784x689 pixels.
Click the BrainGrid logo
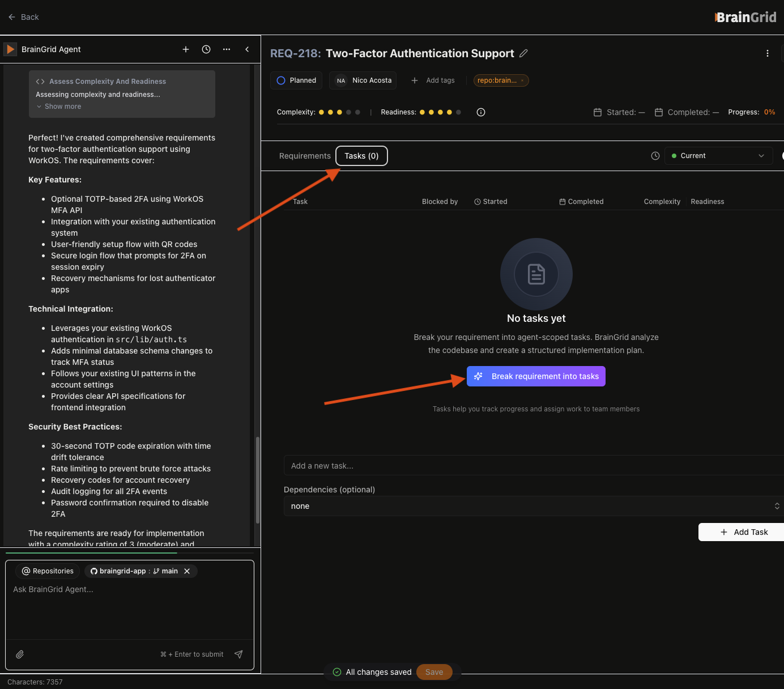click(x=745, y=17)
